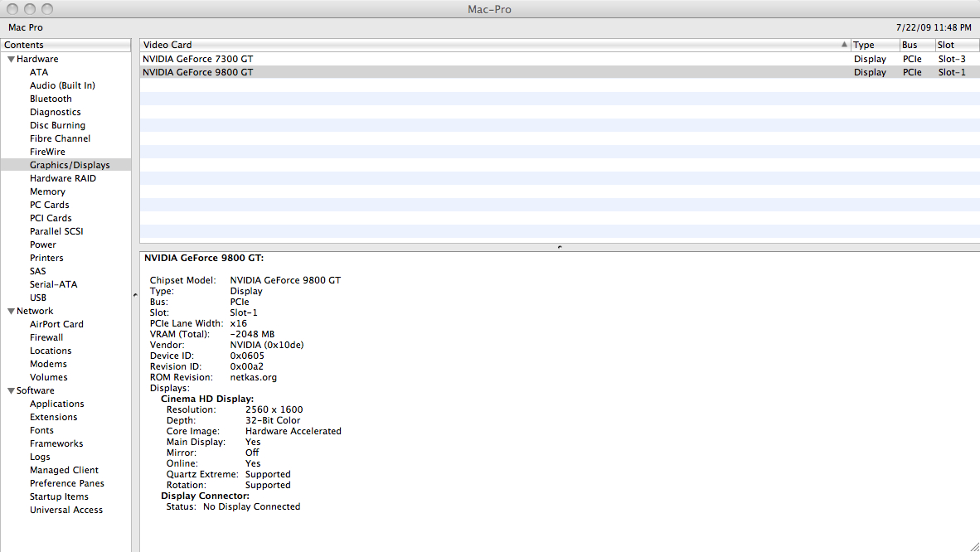Select the NVIDIA GeForce 7300 GT row

(x=560, y=59)
